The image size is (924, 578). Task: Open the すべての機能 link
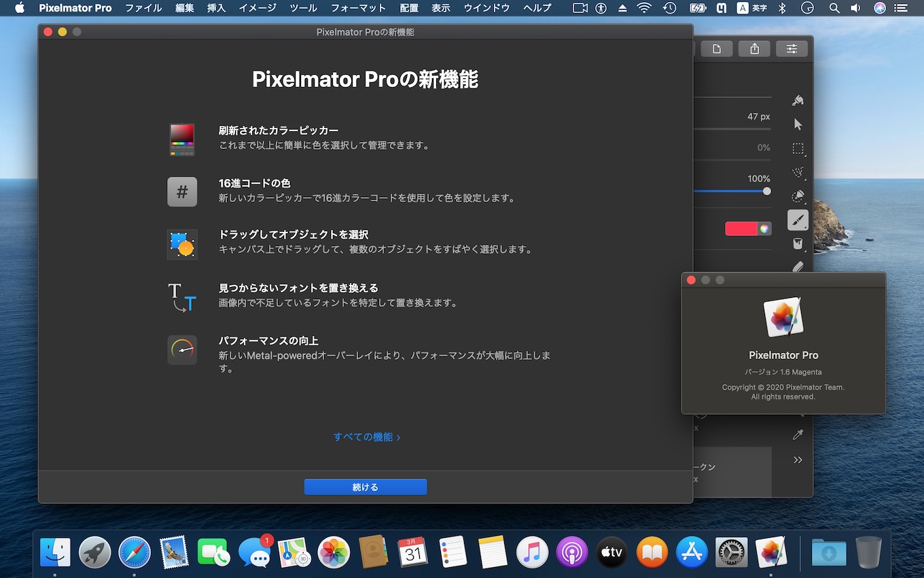tap(367, 437)
